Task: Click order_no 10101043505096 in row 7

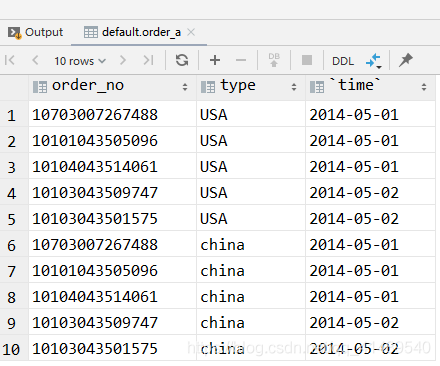Action: (x=112, y=270)
